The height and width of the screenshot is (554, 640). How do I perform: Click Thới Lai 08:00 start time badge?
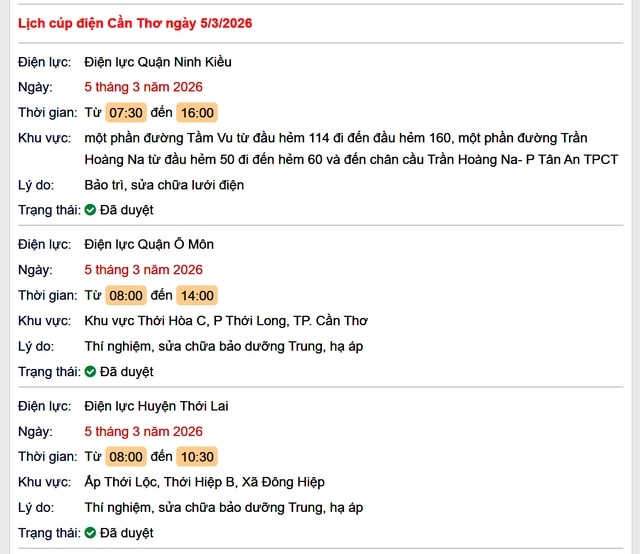[126, 457]
